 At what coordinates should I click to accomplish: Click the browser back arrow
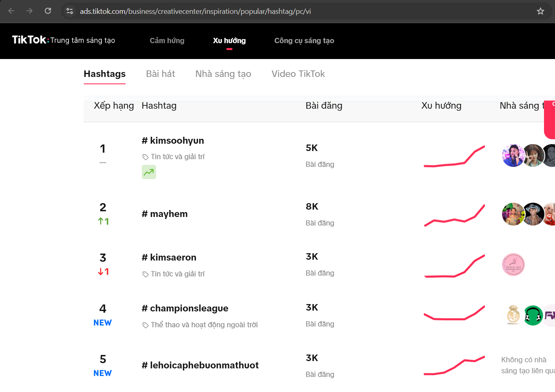point(11,11)
